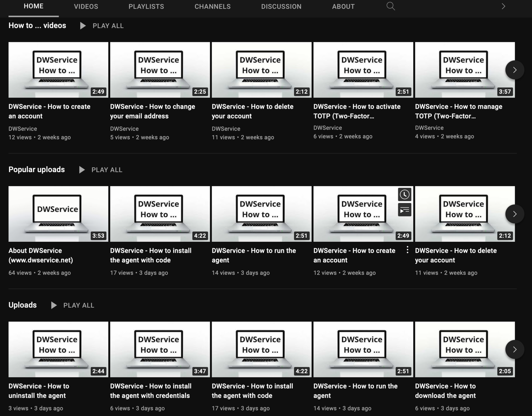Expand the How to videos row with right chevron
532x416 pixels.
point(514,70)
